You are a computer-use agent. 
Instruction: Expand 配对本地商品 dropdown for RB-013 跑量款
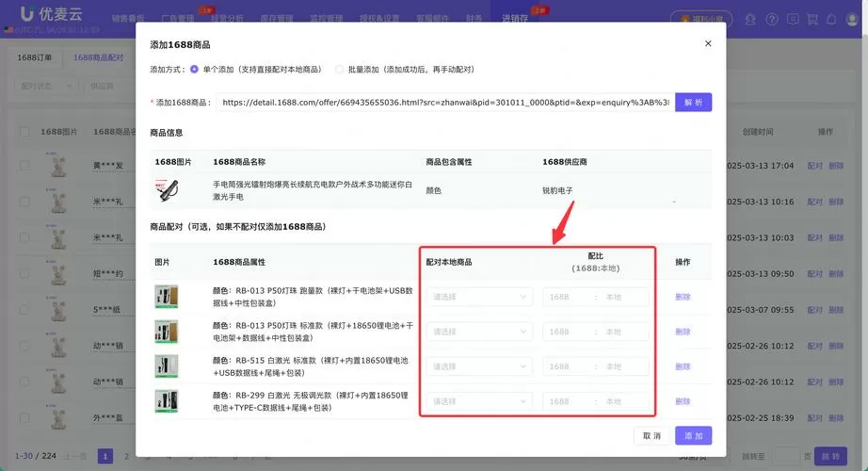point(479,297)
